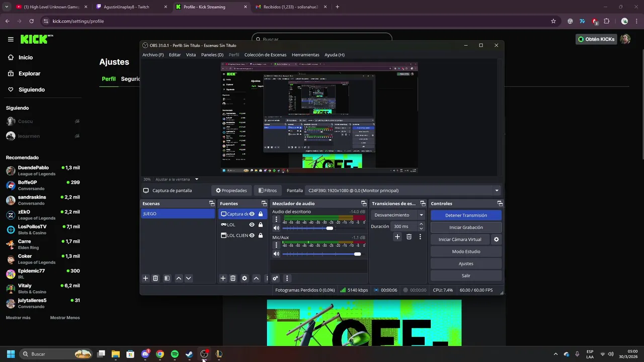Click the 300 ms duration field

pos(405,227)
